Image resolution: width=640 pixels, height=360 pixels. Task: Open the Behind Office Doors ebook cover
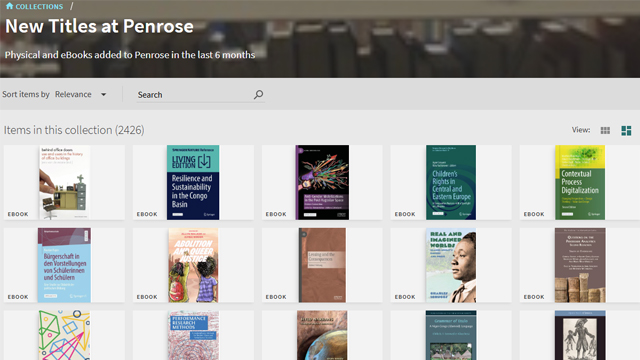[64, 182]
